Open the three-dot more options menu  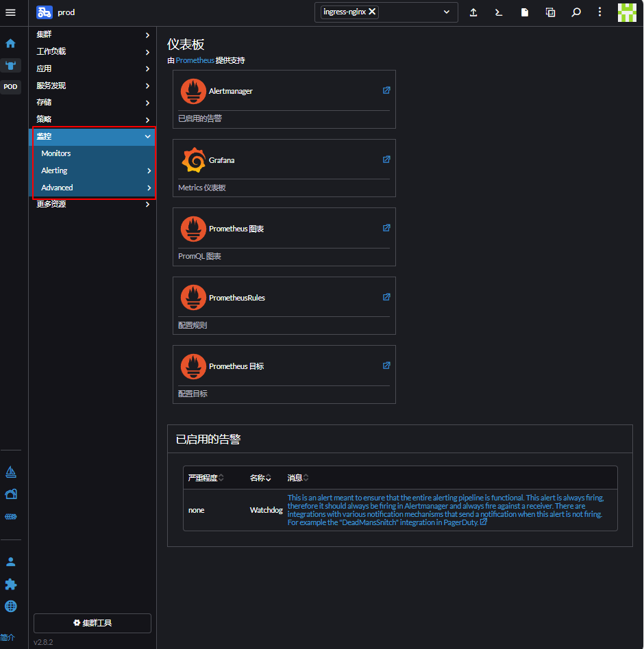(x=599, y=12)
